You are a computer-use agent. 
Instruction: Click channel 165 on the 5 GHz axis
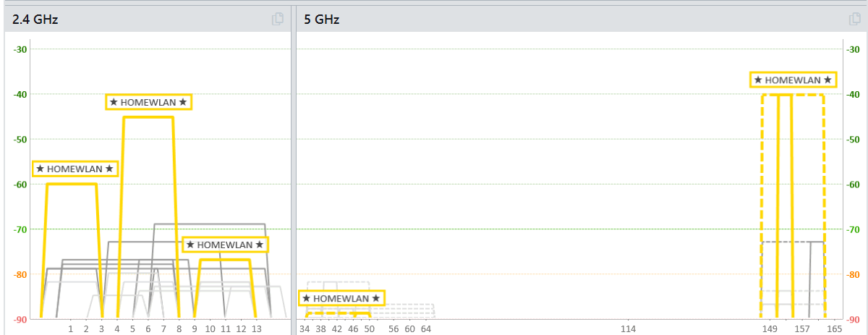click(x=834, y=328)
